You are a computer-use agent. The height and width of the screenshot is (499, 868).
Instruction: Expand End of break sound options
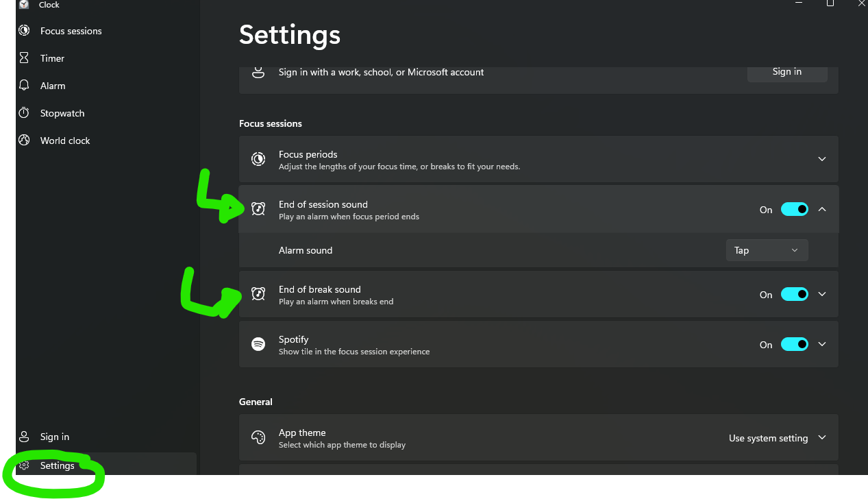(x=822, y=294)
